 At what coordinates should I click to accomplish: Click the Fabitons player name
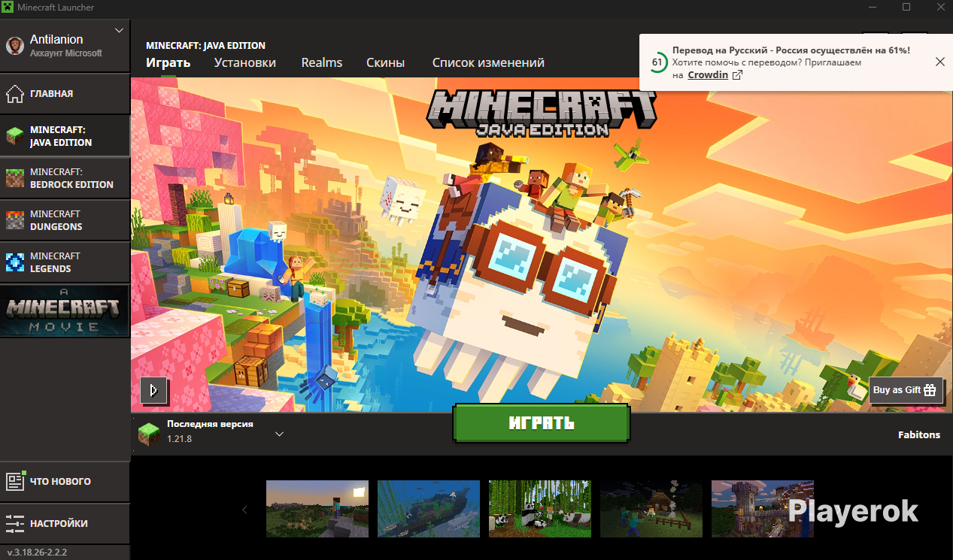point(919,435)
